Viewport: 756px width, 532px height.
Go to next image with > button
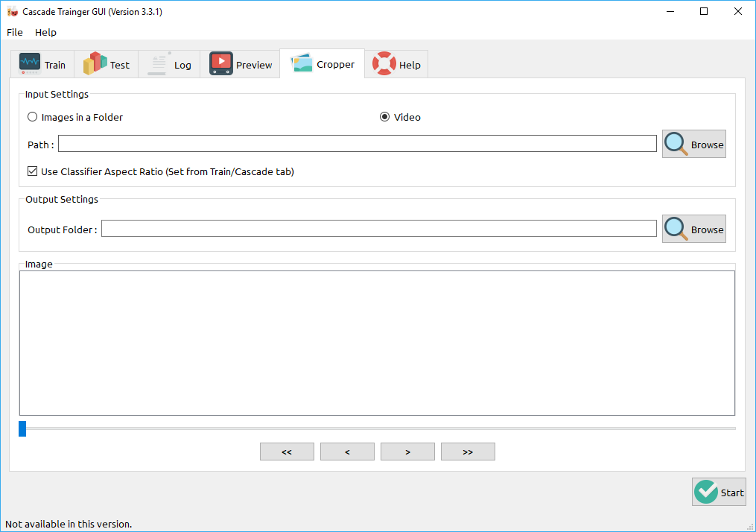(x=407, y=452)
